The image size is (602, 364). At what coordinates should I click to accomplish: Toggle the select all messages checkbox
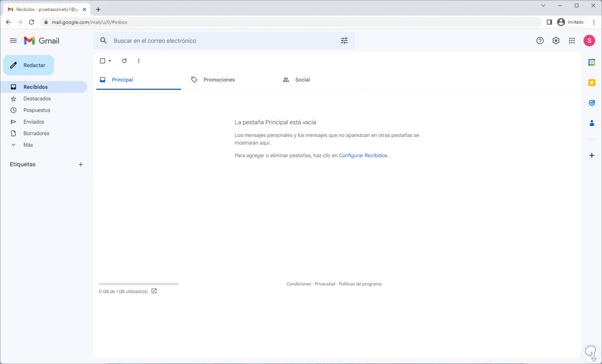click(x=103, y=61)
